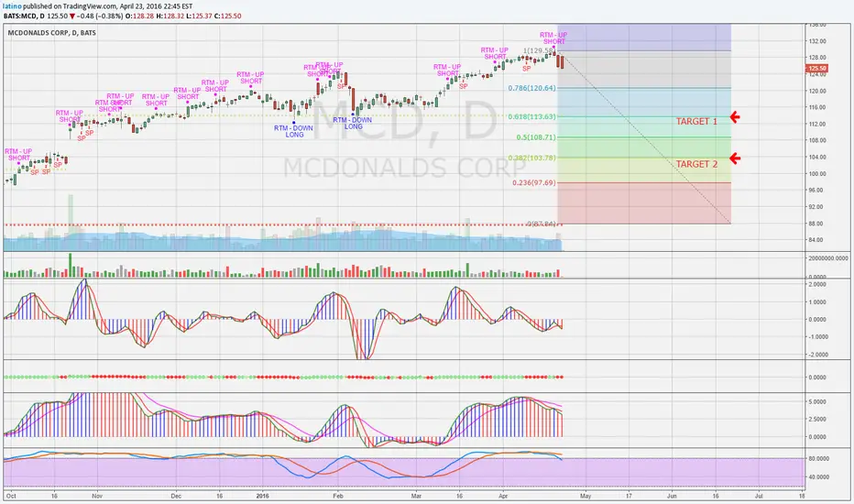Viewport: 854px width, 504px height.
Task: Click the 100.00 price axis label
Action: (817, 174)
